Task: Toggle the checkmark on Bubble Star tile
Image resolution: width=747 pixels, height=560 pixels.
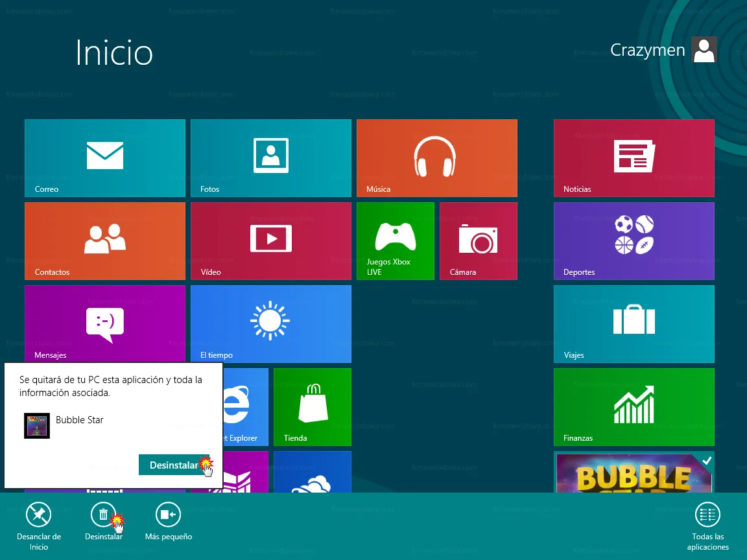Action: pos(707,460)
